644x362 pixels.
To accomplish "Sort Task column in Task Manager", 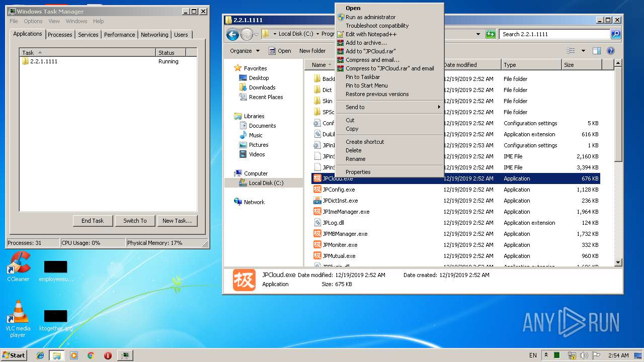I will [x=88, y=52].
